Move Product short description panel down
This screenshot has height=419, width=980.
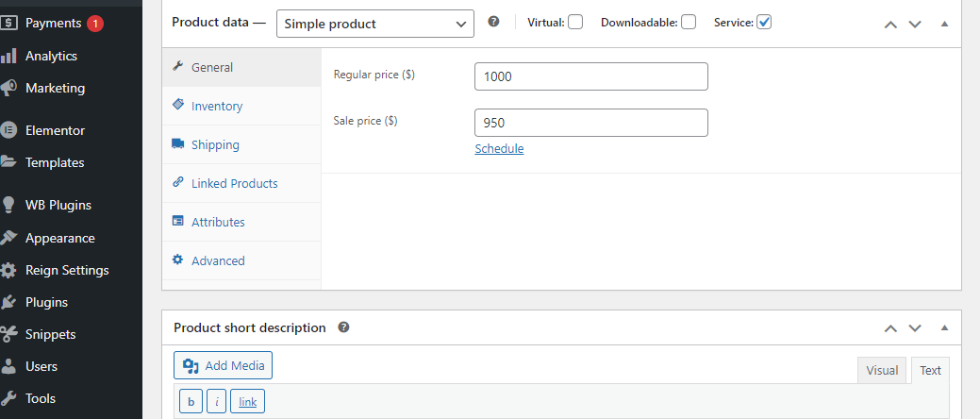(915, 327)
